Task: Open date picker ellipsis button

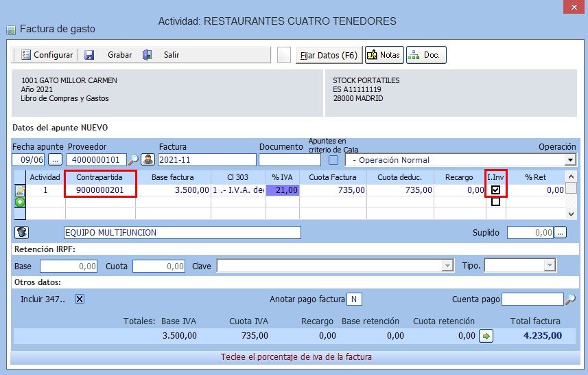Action: click(x=55, y=160)
